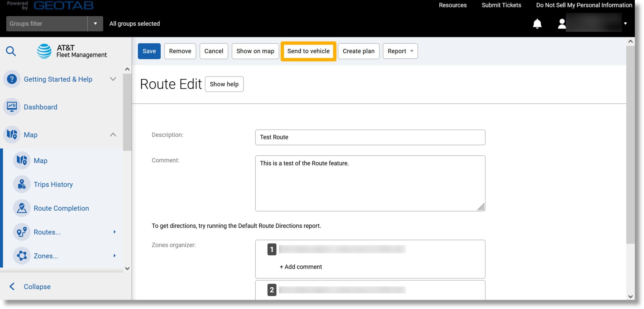Click Create plan menu item
Screen dimensions: 644x309
(x=358, y=51)
